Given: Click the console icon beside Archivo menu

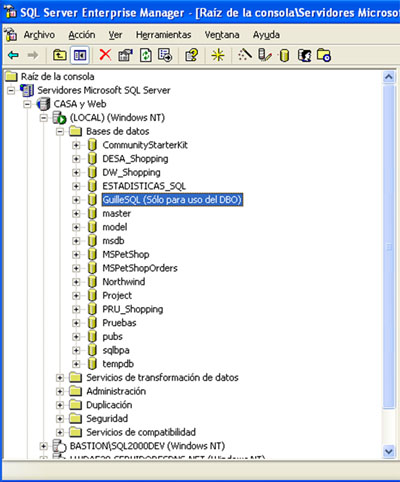Looking at the screenshot, I should (x=11, y=34).
